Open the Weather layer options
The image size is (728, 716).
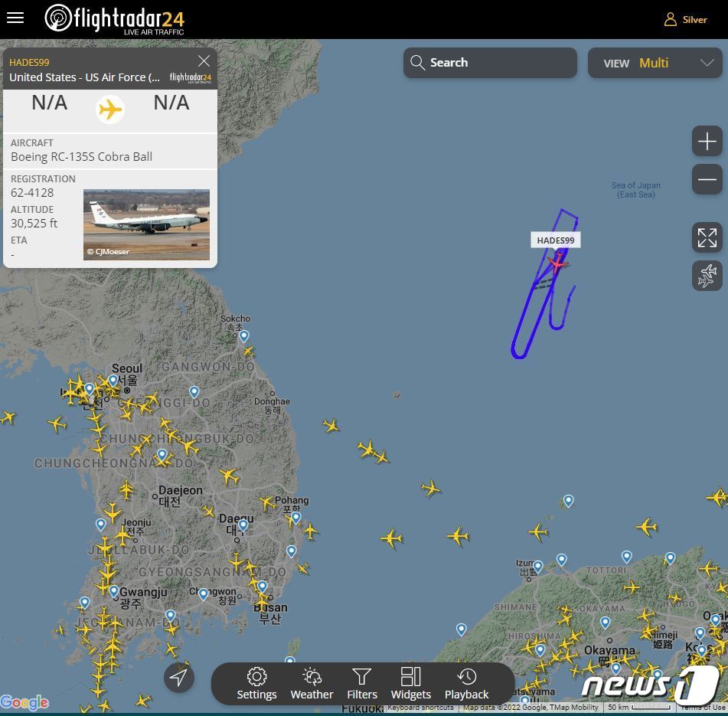tap(312, 684)
